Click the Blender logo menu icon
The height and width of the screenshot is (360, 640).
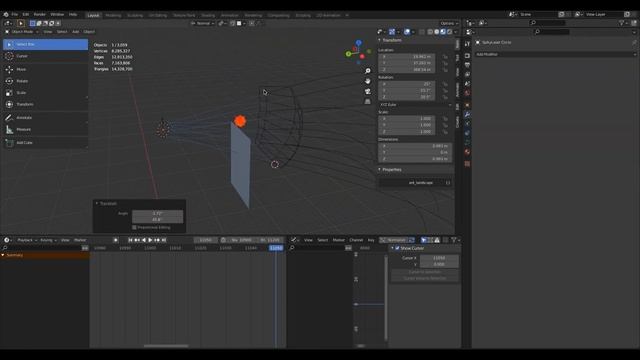point(6,14)
